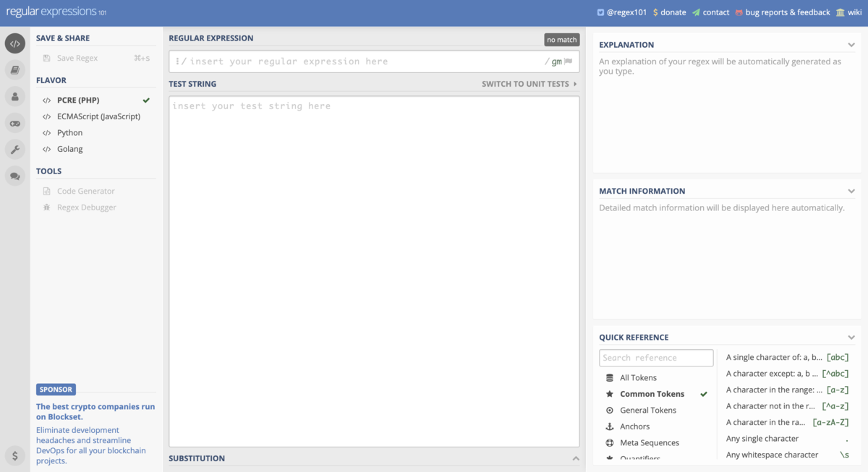Click the Search reference field
Image resolution: width=868 pixels, height=472 pixels.
(656, 358)
